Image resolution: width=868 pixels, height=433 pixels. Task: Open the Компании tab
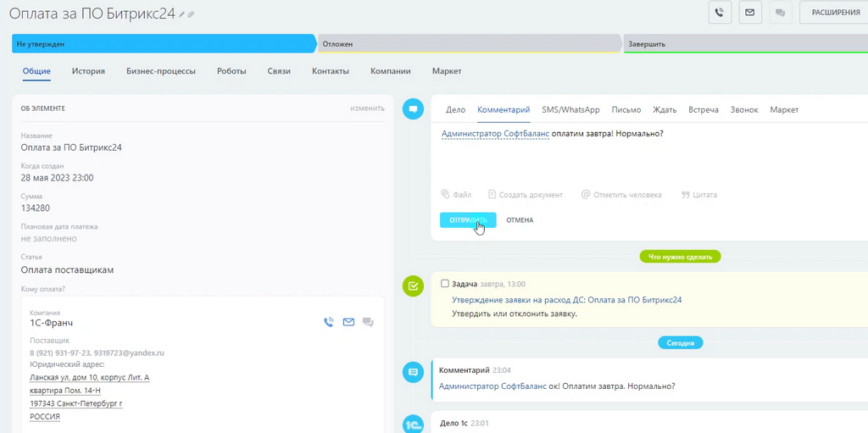tap(390, 71)
